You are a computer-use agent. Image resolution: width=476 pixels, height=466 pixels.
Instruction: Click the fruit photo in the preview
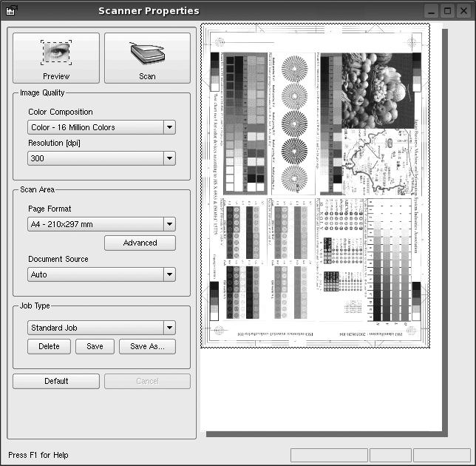point(377,90)
